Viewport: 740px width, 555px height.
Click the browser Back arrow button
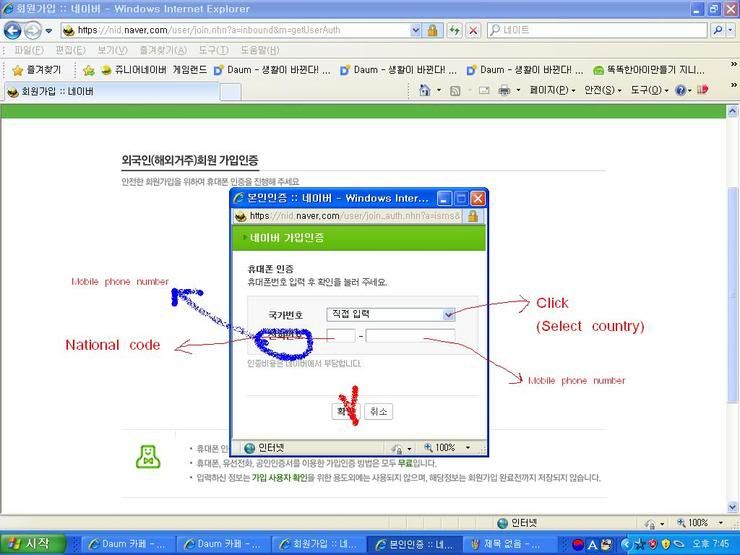coord(13,31)
